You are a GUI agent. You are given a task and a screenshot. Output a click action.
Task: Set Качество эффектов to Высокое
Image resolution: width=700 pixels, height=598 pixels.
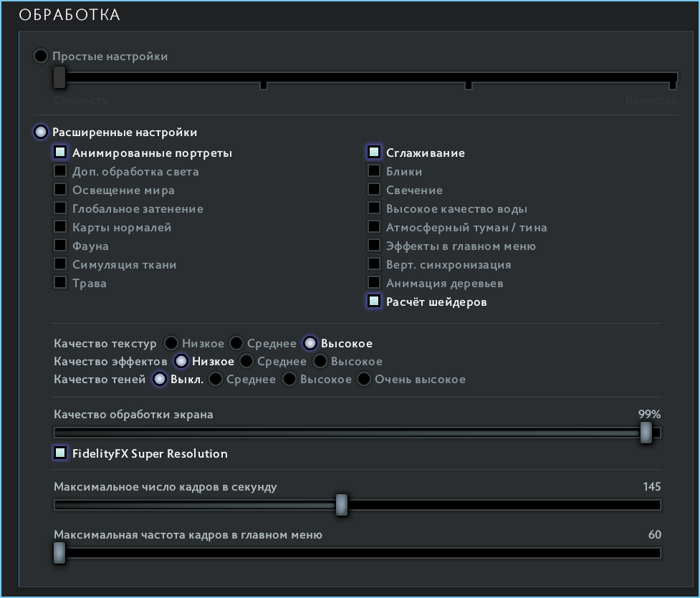click(320, 361)
